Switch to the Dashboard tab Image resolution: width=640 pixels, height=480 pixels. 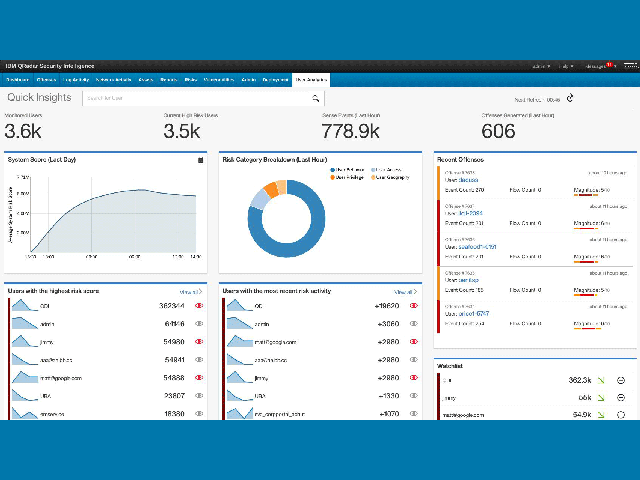pos(17,78)
